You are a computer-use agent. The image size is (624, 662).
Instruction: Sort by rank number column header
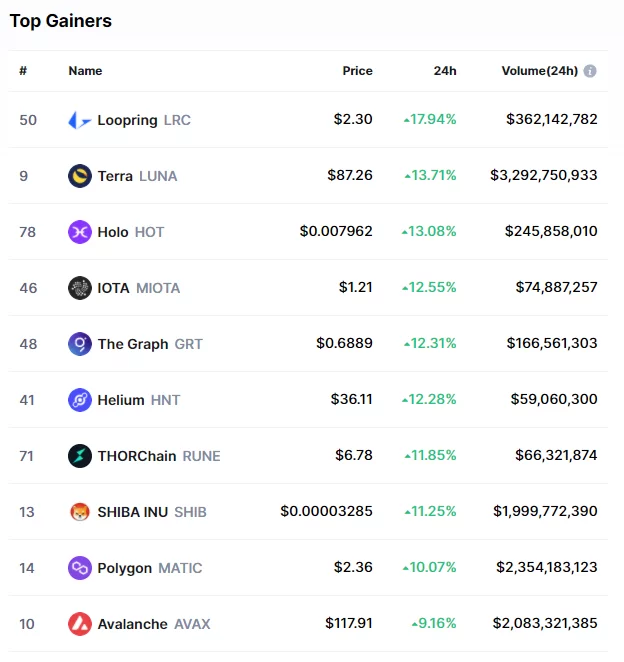click(x=23, y=71)
